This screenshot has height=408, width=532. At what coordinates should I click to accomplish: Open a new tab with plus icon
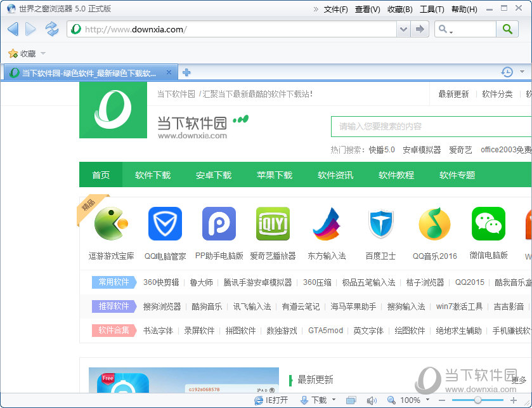186,72
